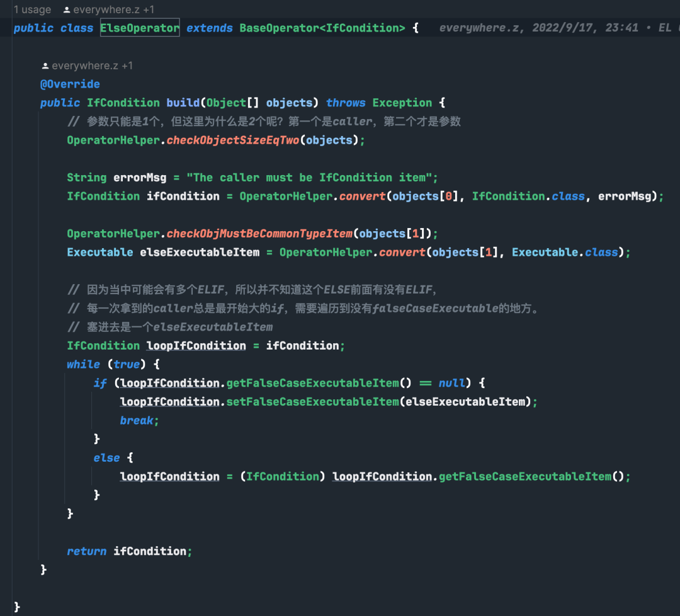
Task: Click the 'return ifCondition' statement
Action: [129, 551]
